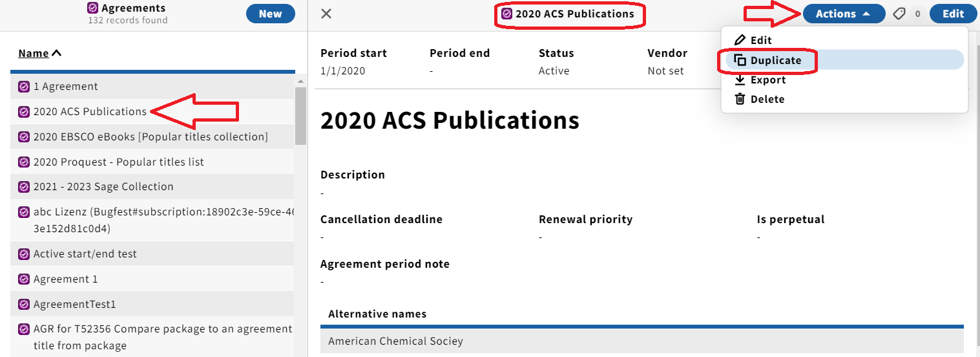The height and width of the screenshot is (357, 980).
Task: Click the scrollbar up arrow in agreements list
Action: 300,81
